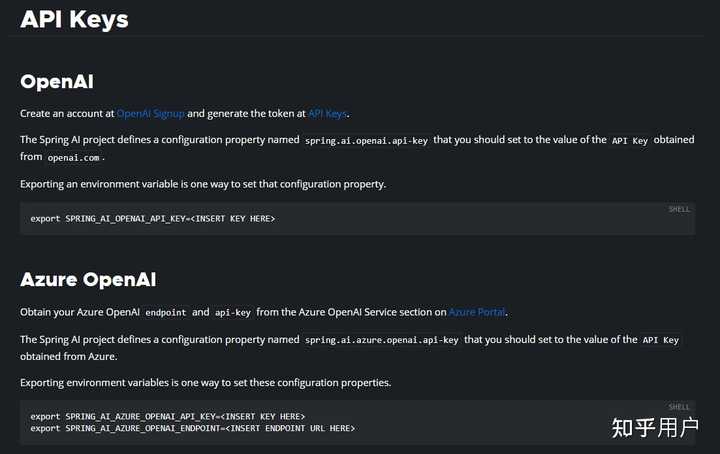Click the SPRING_AI_AZURE_OPENAI_ENDPOINT export line

tap(192, 428)
